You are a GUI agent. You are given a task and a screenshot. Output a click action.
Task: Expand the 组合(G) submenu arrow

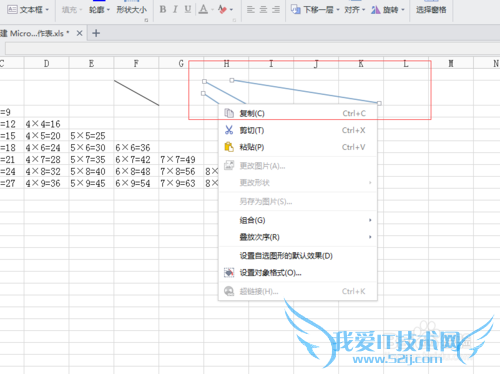point(370,220)
